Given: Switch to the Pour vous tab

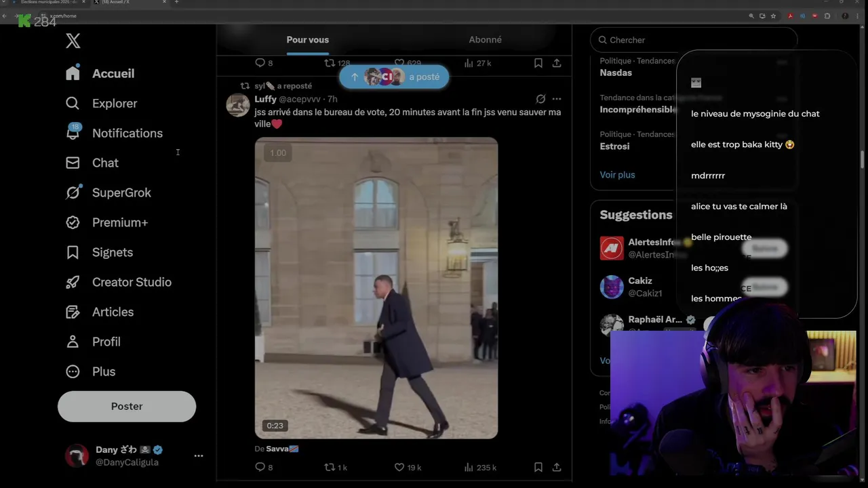Looking at the screenshot, I should 307,39.
